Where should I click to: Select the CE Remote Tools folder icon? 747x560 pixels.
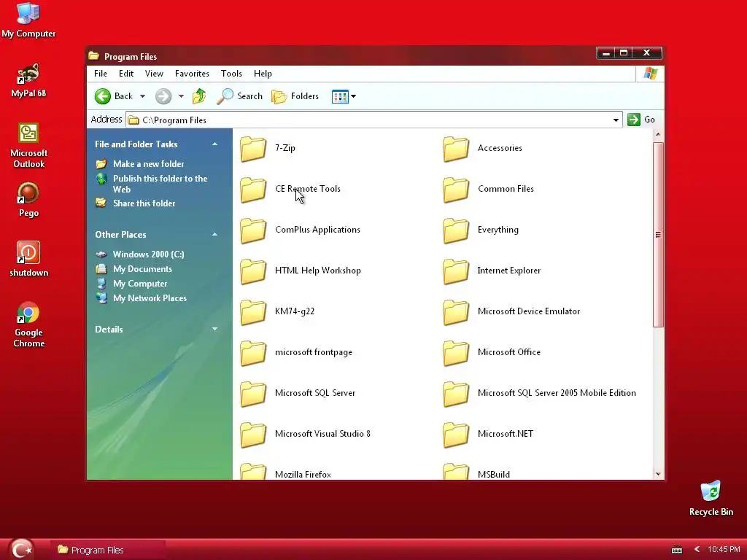(x=253, y=190)
